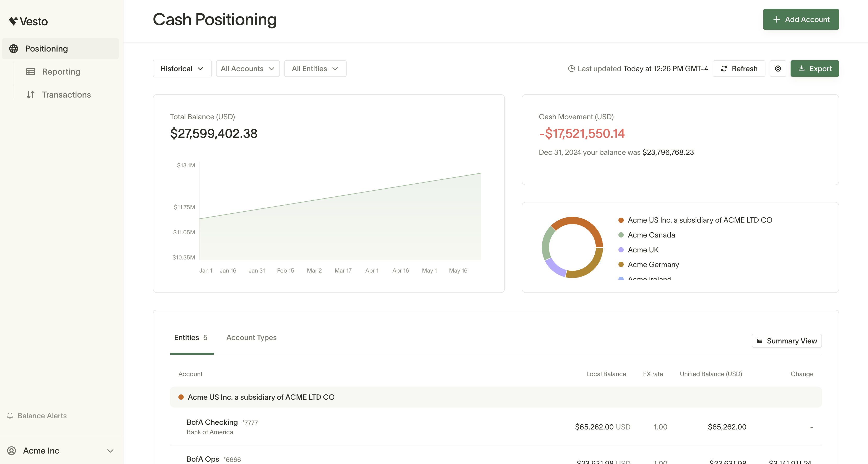Viewport: 868px width, 464px height.
Task: Click the Acme Inc user avatar icon
Action: click(x=12, y=450)
